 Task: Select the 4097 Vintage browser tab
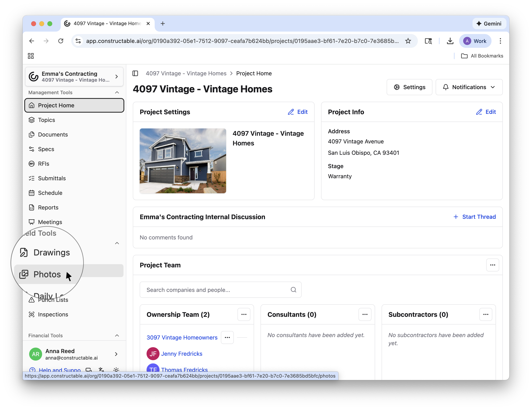[107, 23]
